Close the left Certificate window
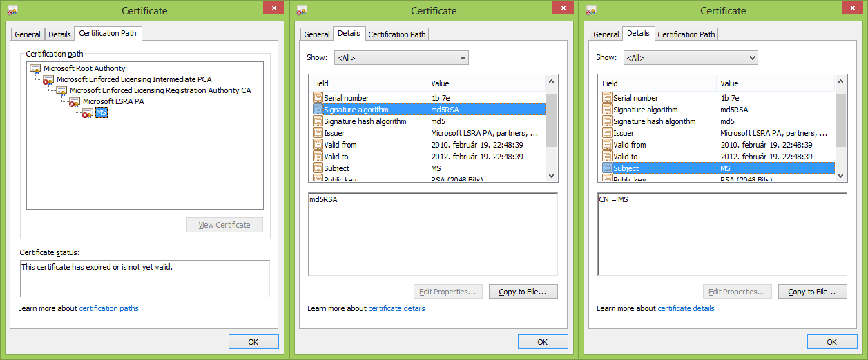868x360 pixels. click(x=274, y=8)
